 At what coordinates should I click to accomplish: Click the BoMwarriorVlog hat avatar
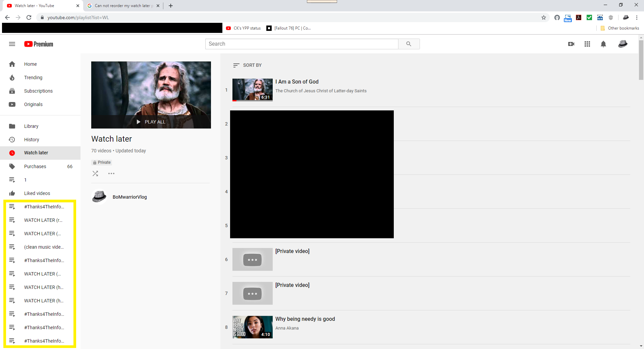(99, 197)
